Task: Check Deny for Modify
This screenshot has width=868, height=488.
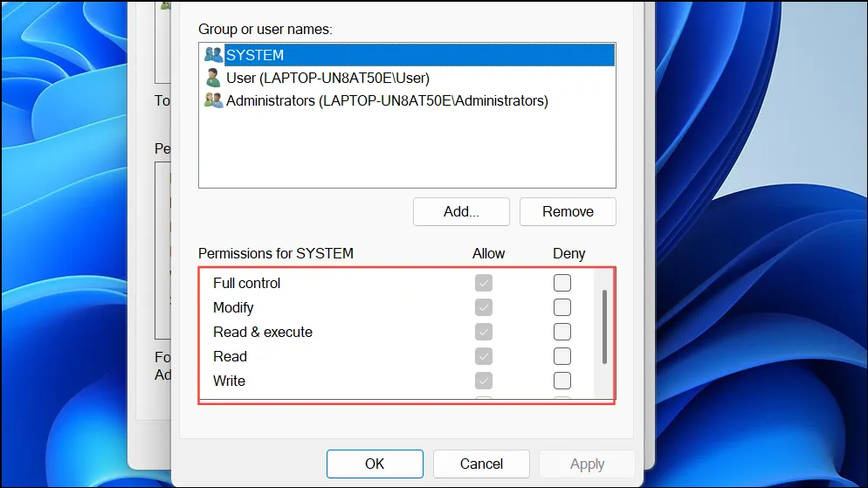Action: point(561,307)
